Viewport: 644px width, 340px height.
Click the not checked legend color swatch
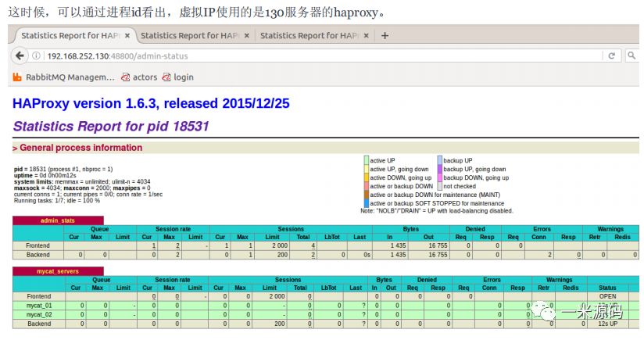[x=439, y=186]
